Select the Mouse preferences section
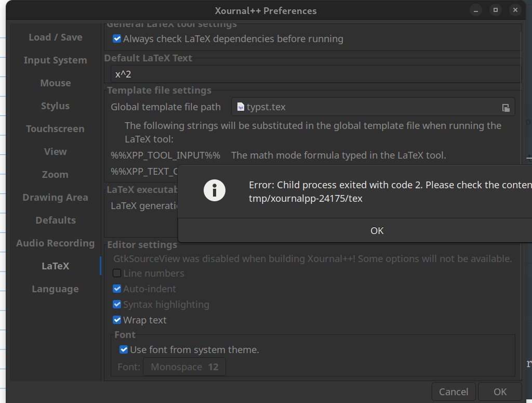This screenshot has height=403, width=532. click(55, 83)
